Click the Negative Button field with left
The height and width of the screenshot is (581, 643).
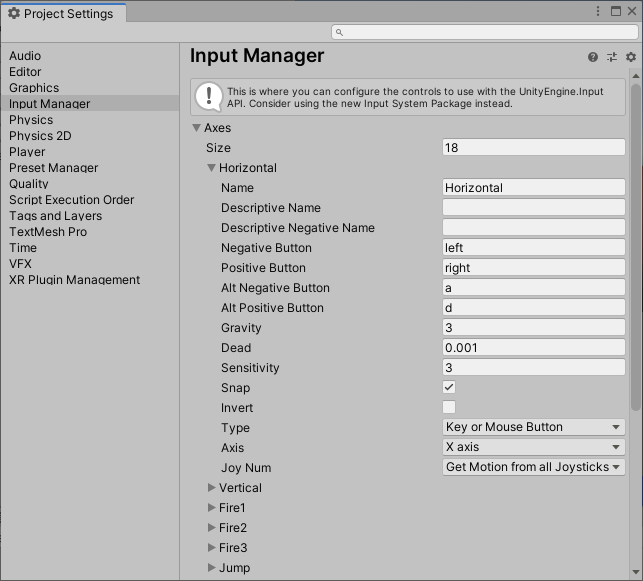click(x=534, y=247)
